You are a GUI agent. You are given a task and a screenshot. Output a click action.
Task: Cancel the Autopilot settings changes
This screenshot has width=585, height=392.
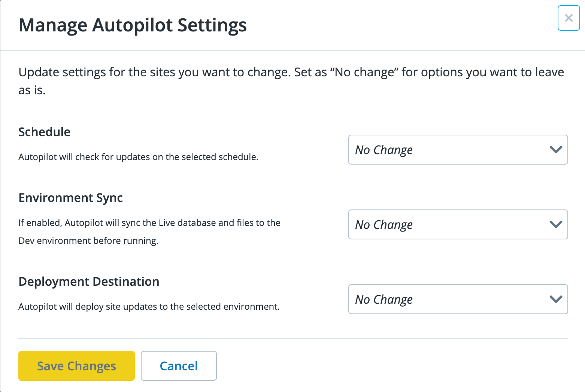click(179, 366)
